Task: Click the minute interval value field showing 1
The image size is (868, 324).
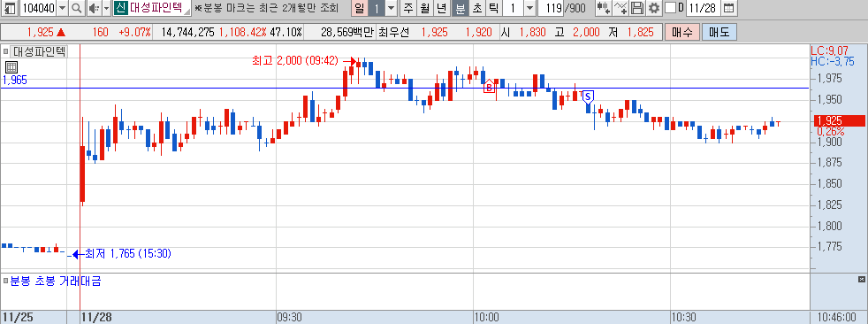Action: pos(513,8)
